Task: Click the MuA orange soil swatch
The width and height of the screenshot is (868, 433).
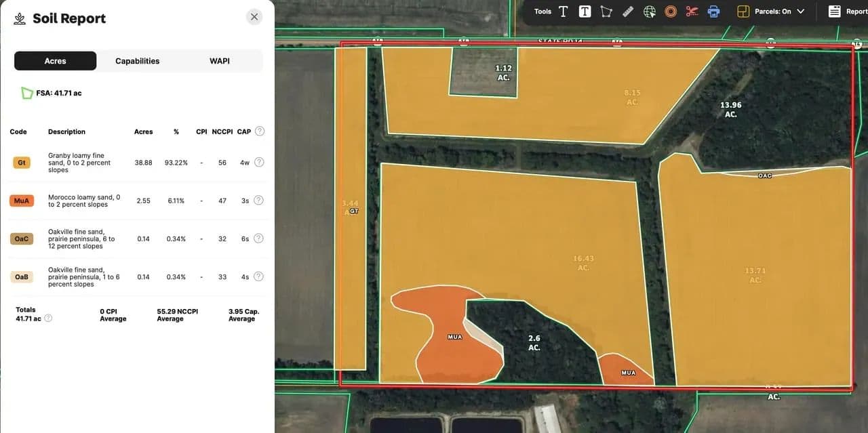Action: 22,201
